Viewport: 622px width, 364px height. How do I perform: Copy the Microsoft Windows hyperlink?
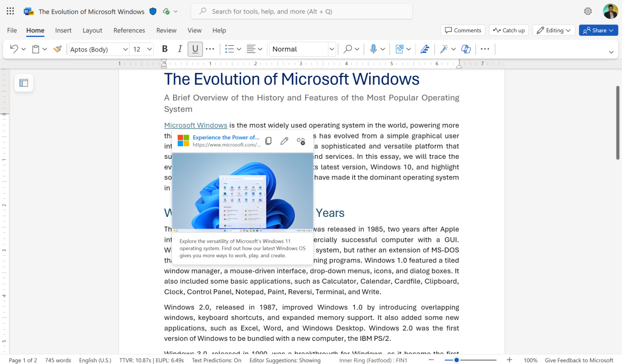pos(268,141)
